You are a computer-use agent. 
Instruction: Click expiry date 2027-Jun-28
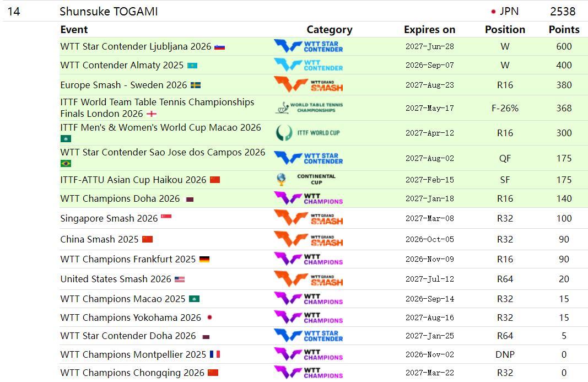coord(429,46)
